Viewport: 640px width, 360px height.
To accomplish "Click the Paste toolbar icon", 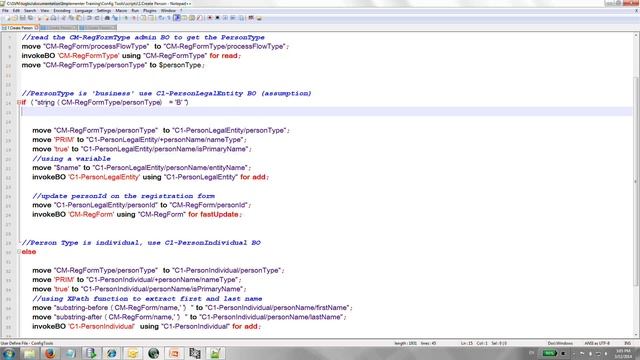I will point(78,18).
